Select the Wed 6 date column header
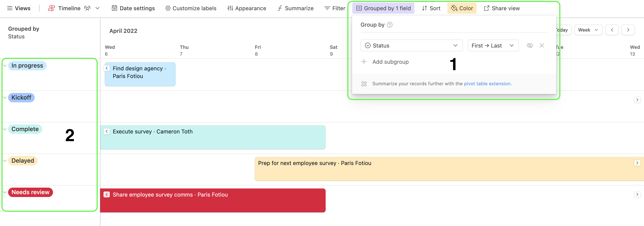Viewport: 644px width, 226px height. click(x=110, y=50)
